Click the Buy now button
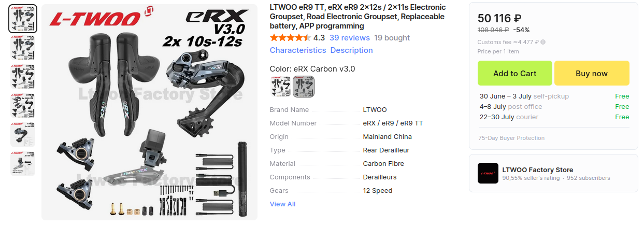 [592, 73]
